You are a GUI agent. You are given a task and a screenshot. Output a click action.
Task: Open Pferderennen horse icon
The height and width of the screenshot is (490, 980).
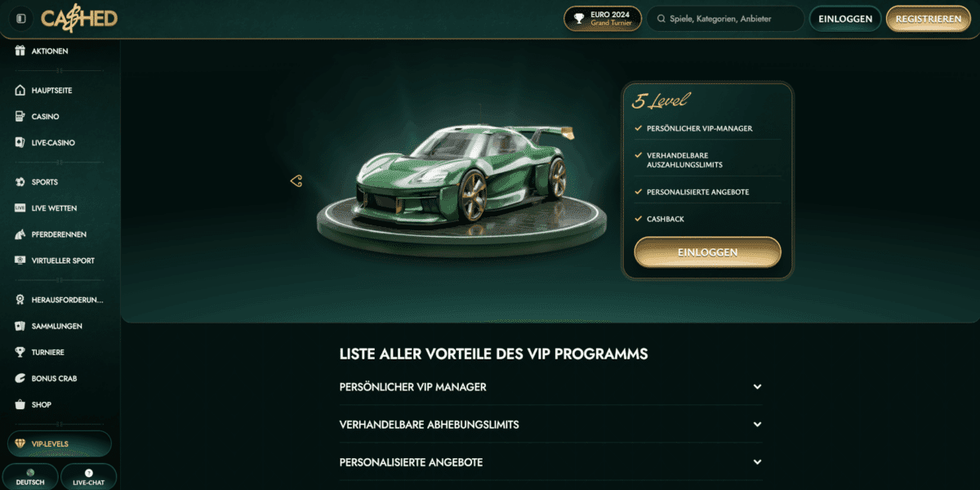coord(20,234)
